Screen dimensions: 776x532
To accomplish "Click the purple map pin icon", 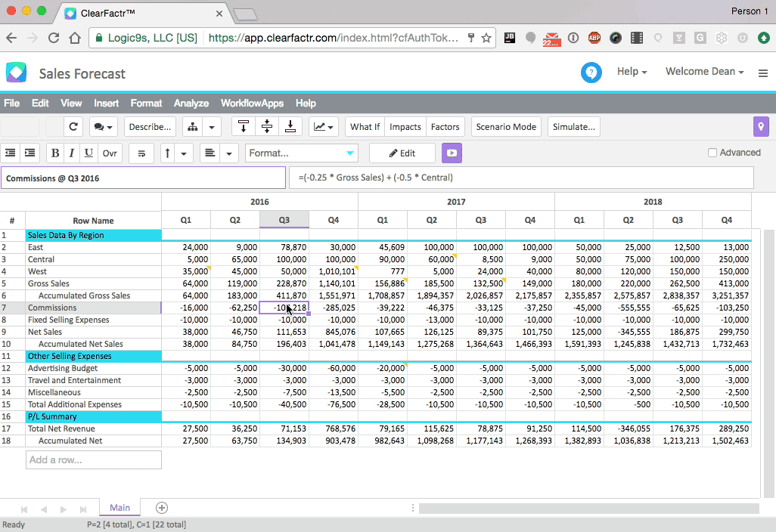I will (x=761, y=127).
